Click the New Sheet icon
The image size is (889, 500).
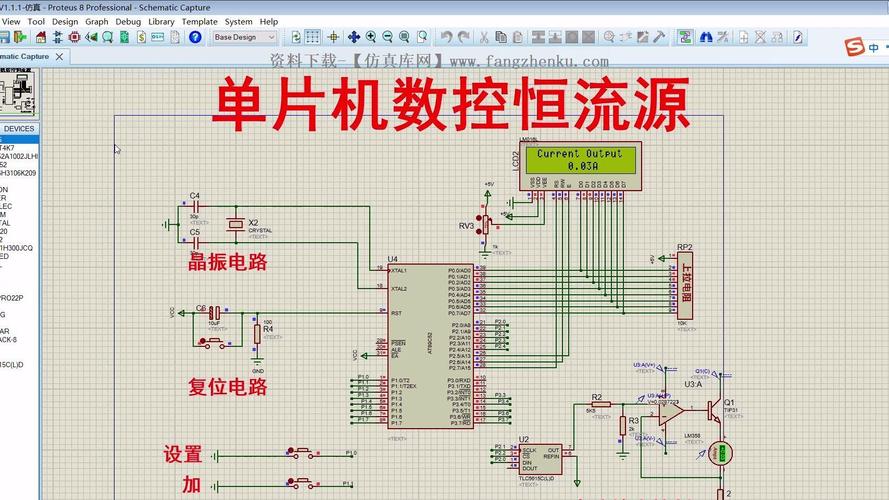pos(743,37)
